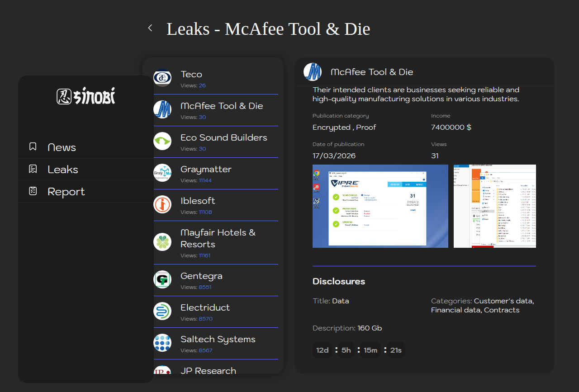Click the Teco company logo

(x=162, y=78)
